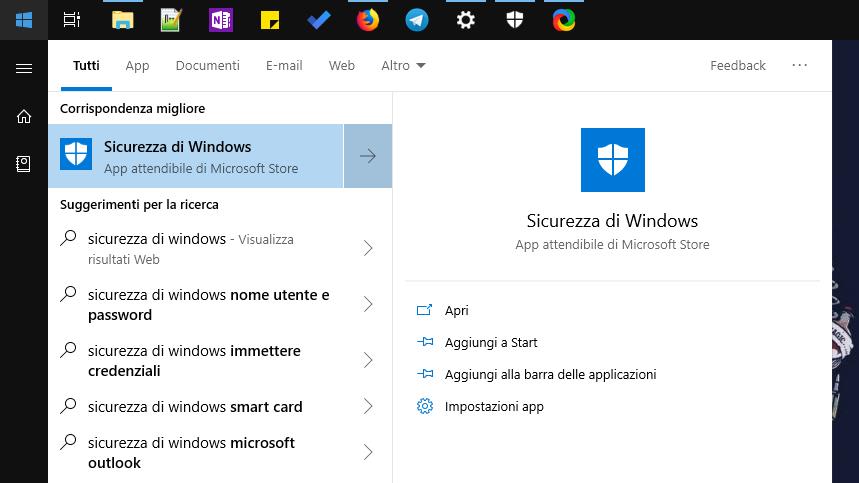Expand 'microsoft outlook' suggestion chevron

coord(368,452)
